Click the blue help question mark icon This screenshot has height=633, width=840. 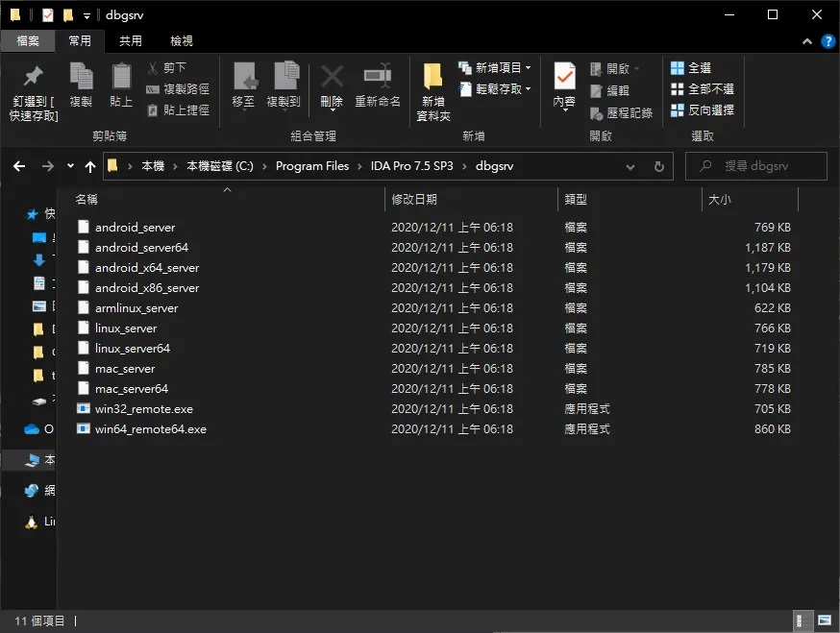click(x=828, y=41)
